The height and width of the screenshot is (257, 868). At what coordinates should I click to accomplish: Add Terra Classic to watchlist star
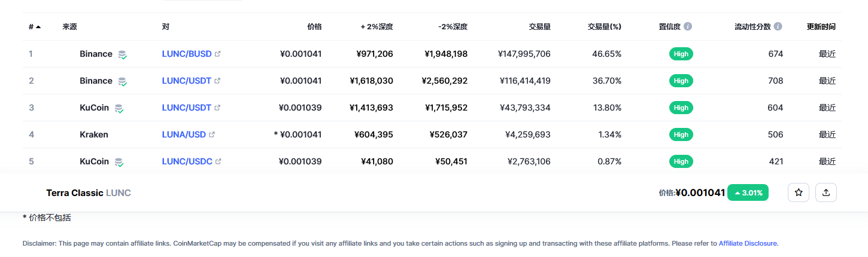[x=798, y=192]
